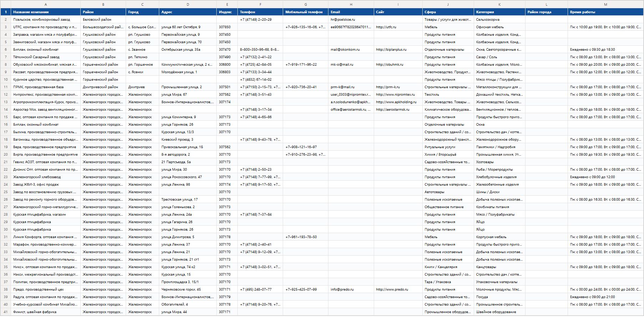The height and width of the screenshot is (322, 644).
Task: Click the address 'улица 60 лет Октября, 9'
Action: tap(188, 27)
